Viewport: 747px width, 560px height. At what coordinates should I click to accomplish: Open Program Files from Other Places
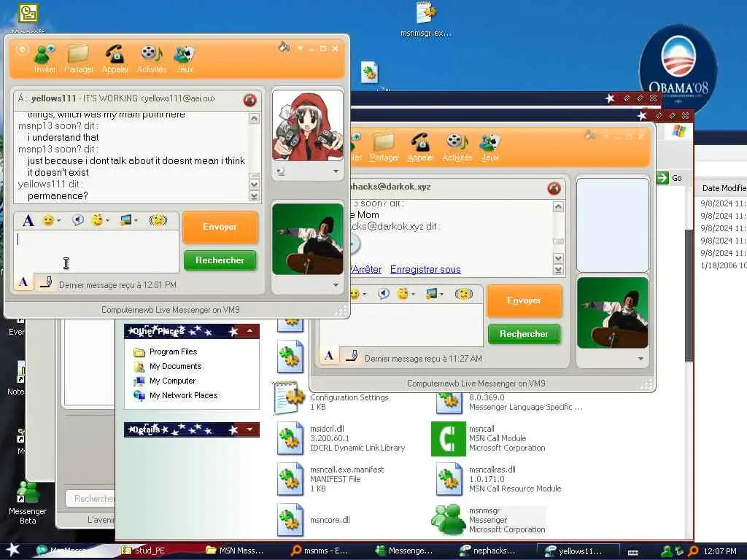click(165, 351)
